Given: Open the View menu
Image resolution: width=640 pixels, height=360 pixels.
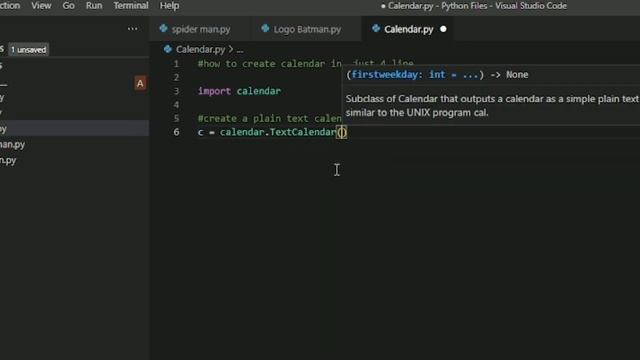Looking at the screenshot, I should point(41,6).
